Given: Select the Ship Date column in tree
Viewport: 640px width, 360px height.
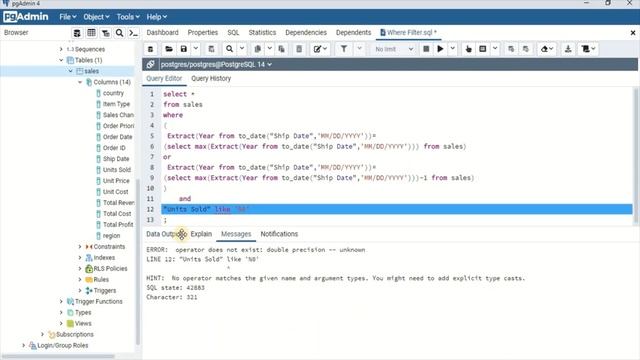Looking at the screenshot, I should tap(116, 159).
